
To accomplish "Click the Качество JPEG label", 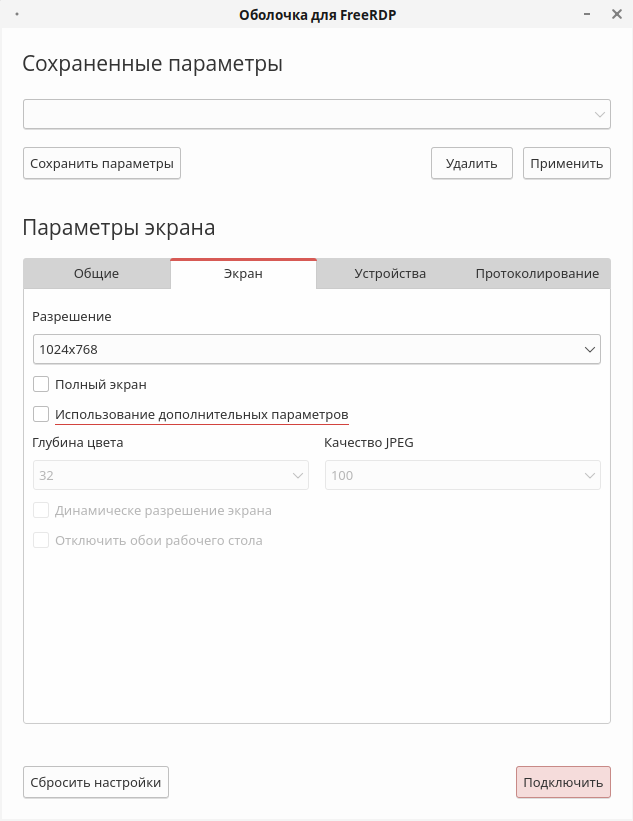I will click(369, 443).
